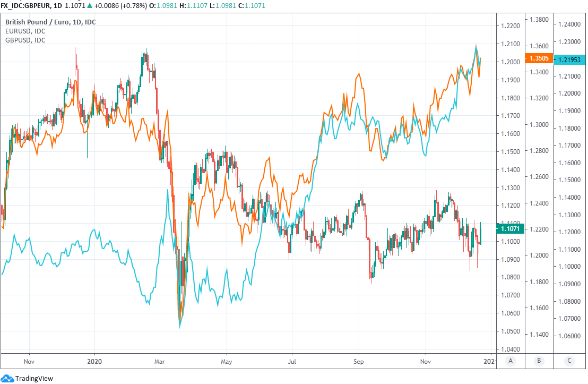
Task: Click the 1.2200 tick on leftmost price scale
Action: tap(510, 25)
